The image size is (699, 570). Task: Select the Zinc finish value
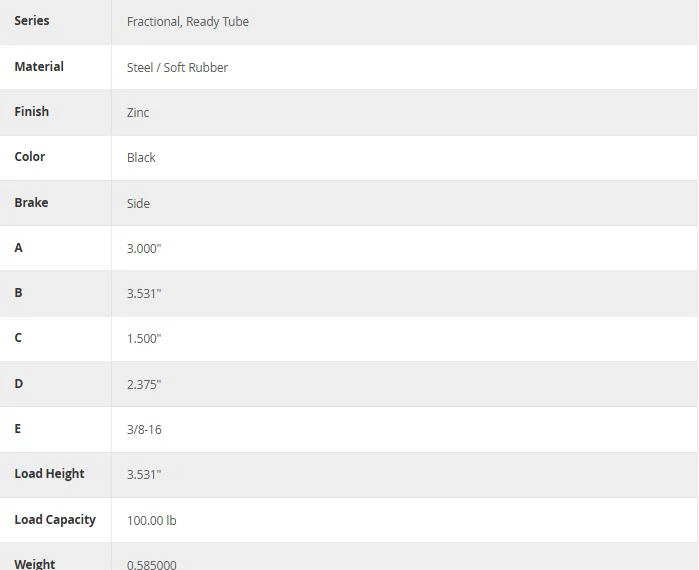pos(138,112)
